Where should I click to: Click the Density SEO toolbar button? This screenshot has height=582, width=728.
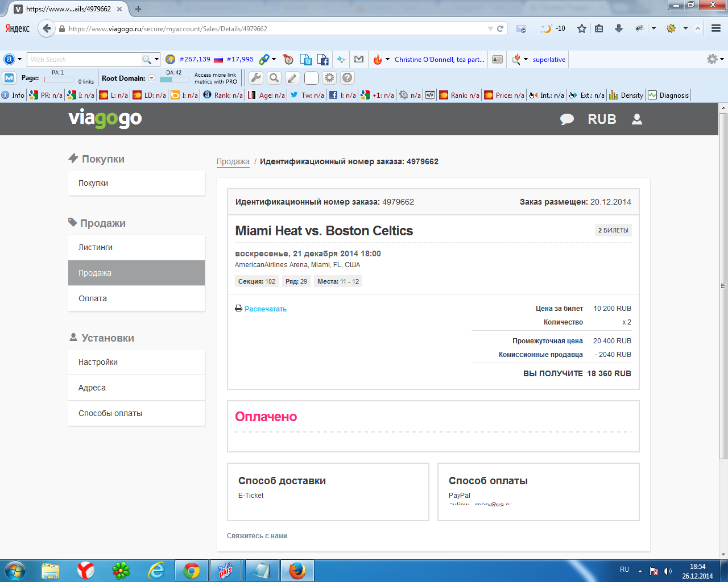pyautogui.click(x=626, y=95)
